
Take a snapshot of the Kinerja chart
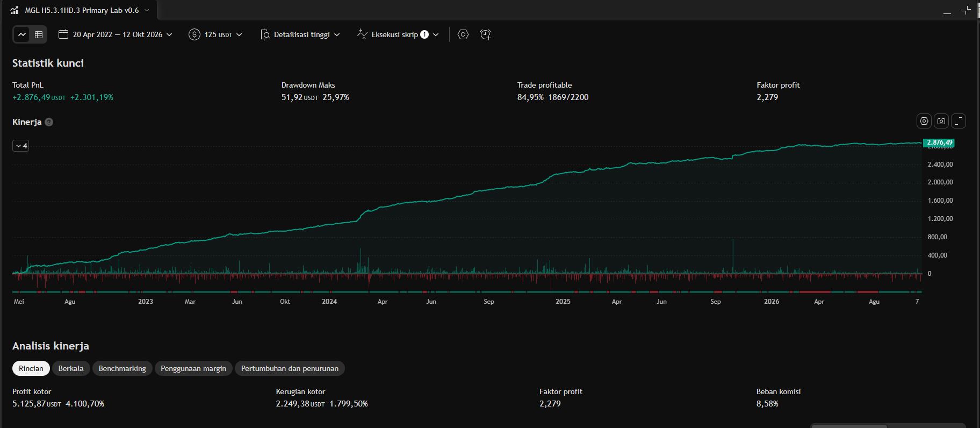point(941,122)
